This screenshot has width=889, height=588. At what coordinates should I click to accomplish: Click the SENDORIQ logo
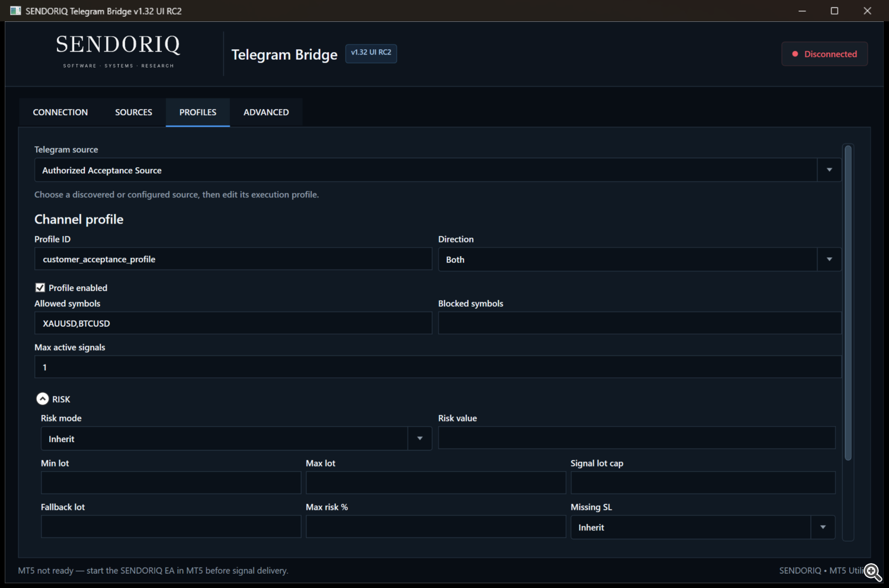[x=119, y=51]
